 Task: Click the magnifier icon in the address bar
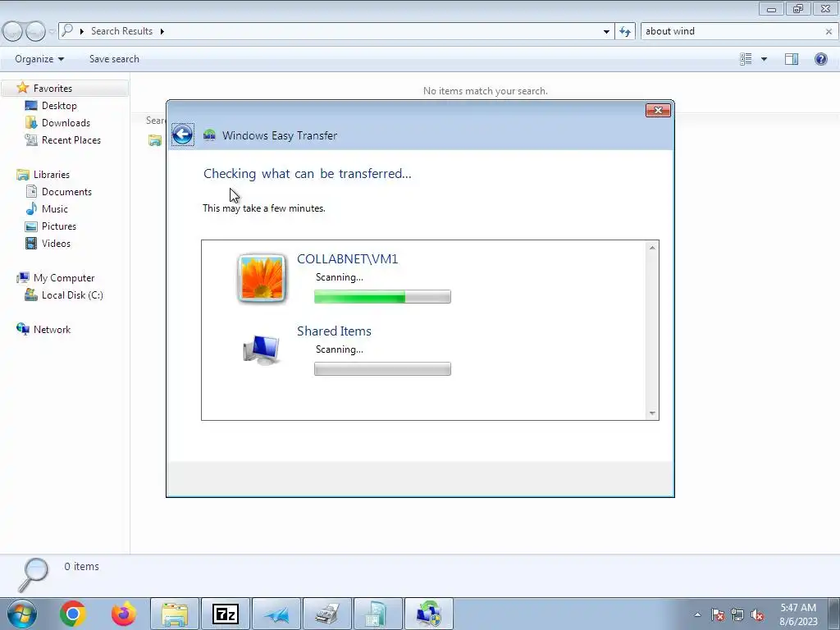point(67,30)
